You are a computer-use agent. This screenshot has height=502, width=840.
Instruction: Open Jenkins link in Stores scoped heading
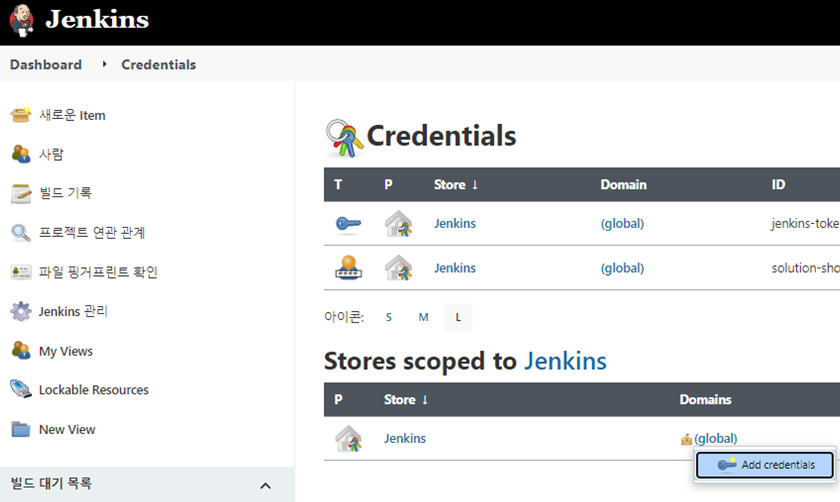[565, 361]
